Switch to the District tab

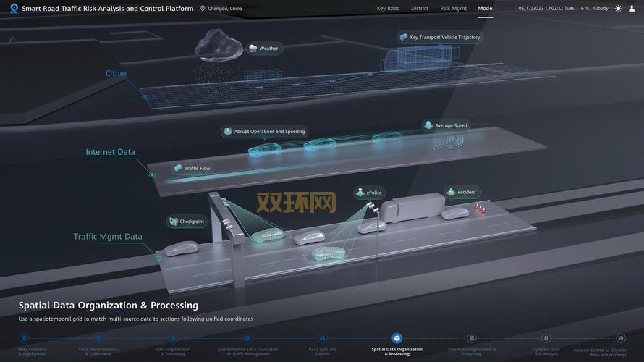click(x=420, y=9)
